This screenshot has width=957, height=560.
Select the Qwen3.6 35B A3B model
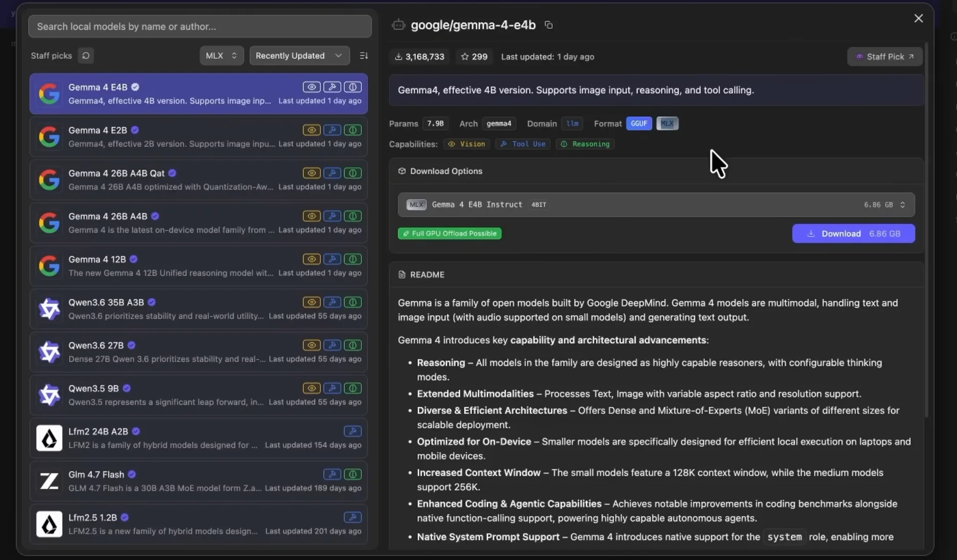(x=199, y=309)
